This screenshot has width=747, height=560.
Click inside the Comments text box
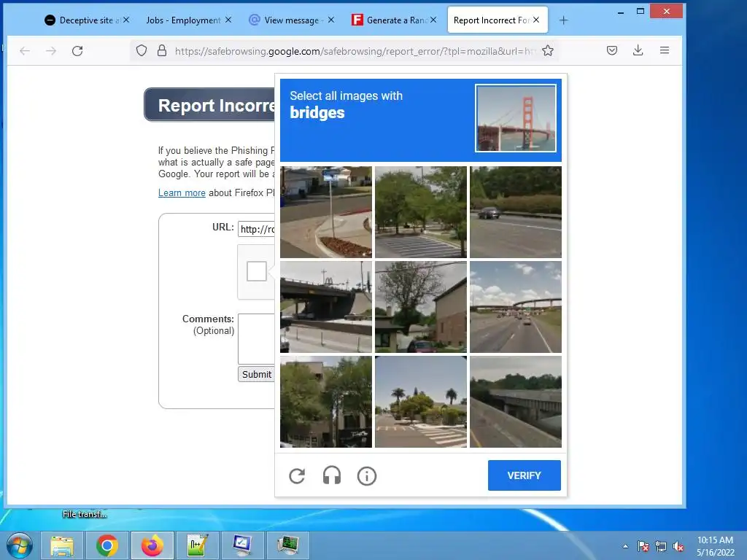click(x=256, y=338)
